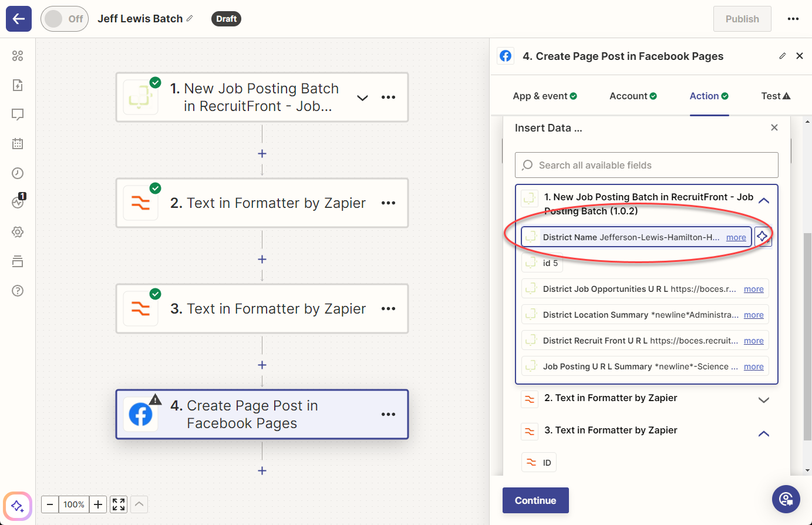The width and height of the screenshot is (812, 525).
Task: Click 'more' on District Location Summary
Action: pos(754,315)
